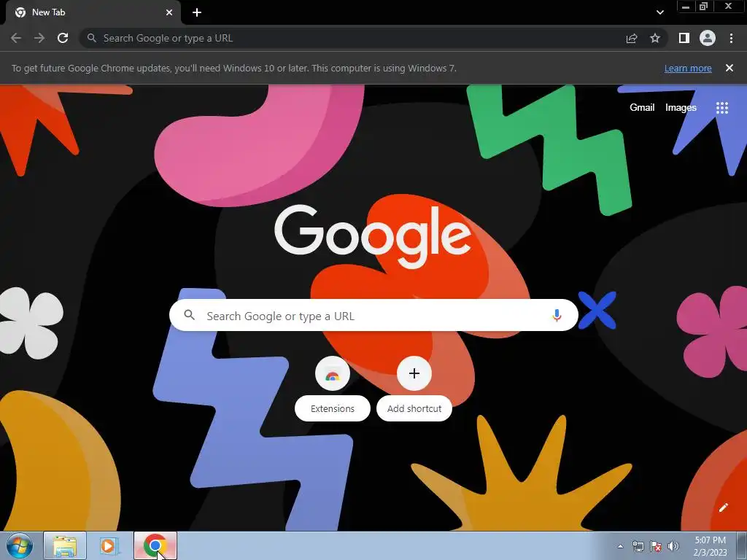Open the Extensions shortcut
747x560 pixels.
[x=333, y=388]
